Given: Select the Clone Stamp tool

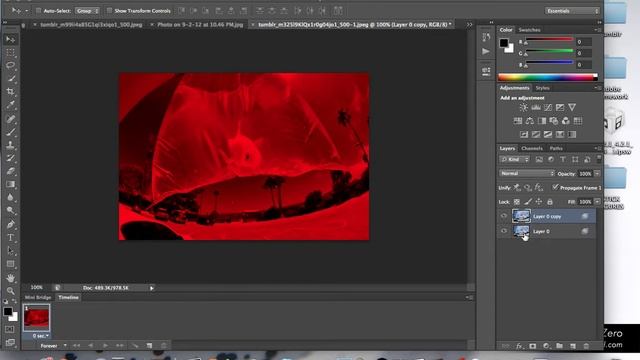Looking at the screenshot, I should pyautogui.click(x=11, y=145).
